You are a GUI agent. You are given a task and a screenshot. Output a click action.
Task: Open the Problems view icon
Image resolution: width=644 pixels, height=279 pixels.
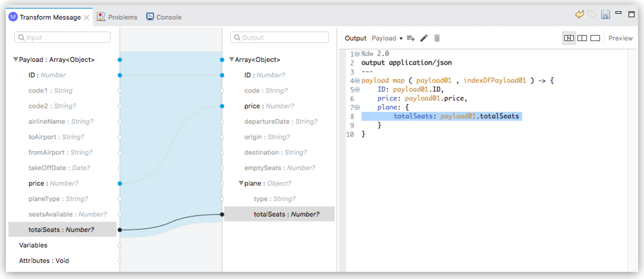click(x=101, y=17)
